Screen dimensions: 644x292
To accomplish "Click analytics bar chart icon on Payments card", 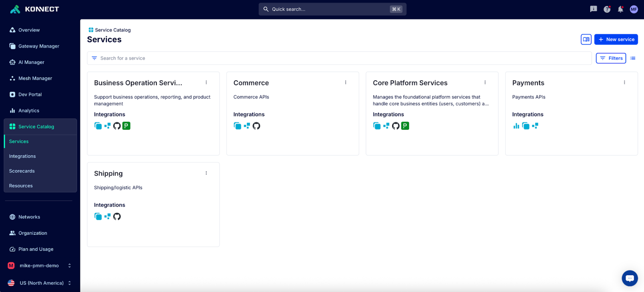I will pyautogui.click(x=516, y=126).
